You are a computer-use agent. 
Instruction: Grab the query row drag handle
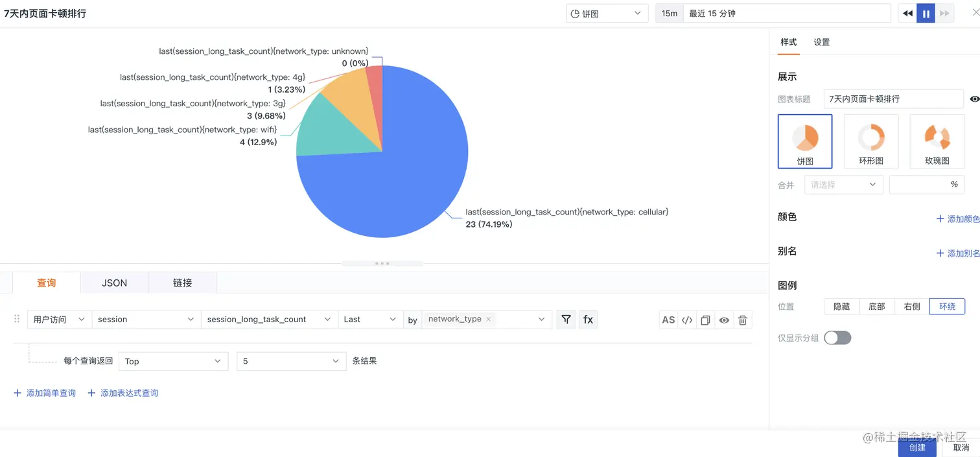17,319
